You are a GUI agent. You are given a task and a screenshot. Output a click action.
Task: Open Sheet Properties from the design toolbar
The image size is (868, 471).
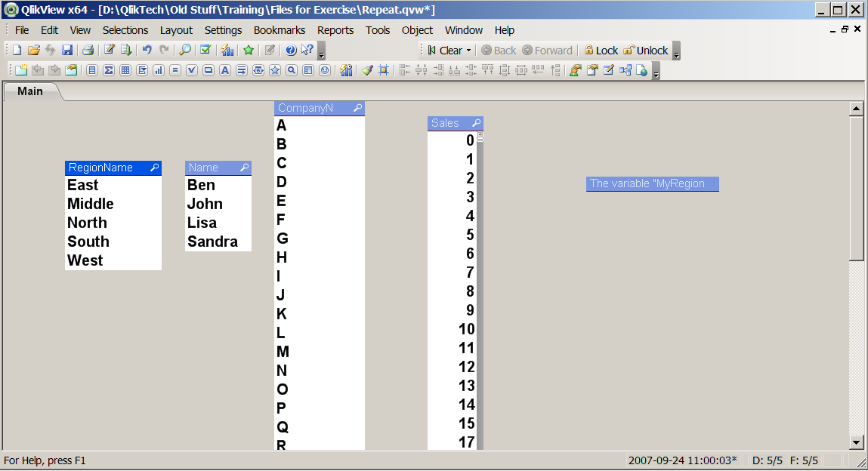pos(71,70)
